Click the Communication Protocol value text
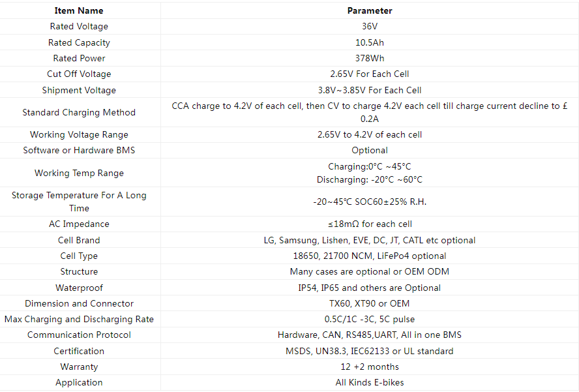 click(370, 335)
